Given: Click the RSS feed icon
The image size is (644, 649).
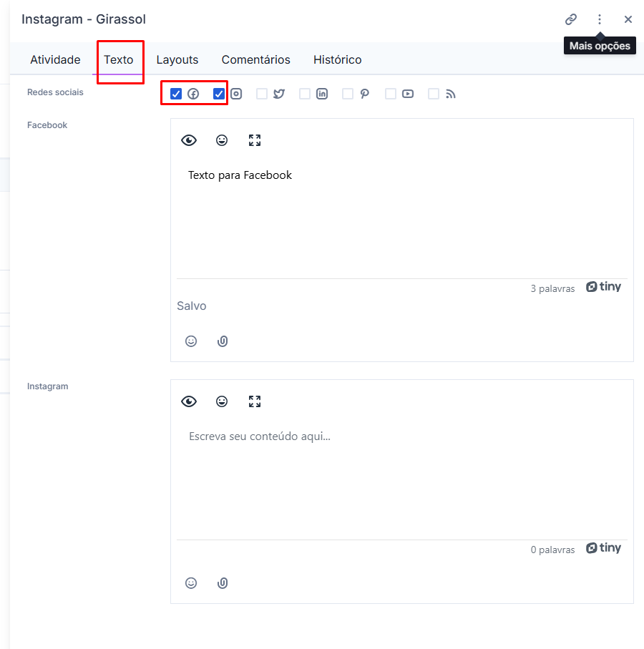Looking at the screenshot, I should coord(451,94).
